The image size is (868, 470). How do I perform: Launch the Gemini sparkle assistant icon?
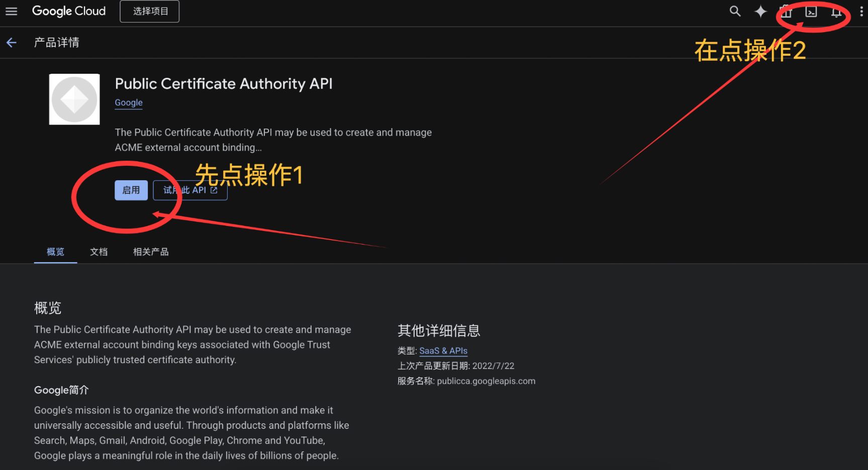click(760, 12)
